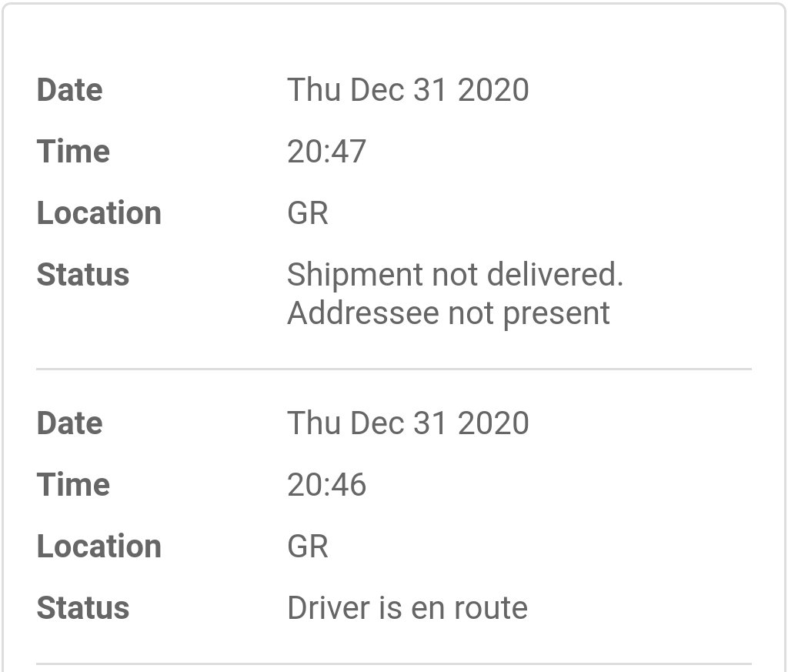Click the first Date label
Viewport: 788px width, 672px height.
(70, 90)
